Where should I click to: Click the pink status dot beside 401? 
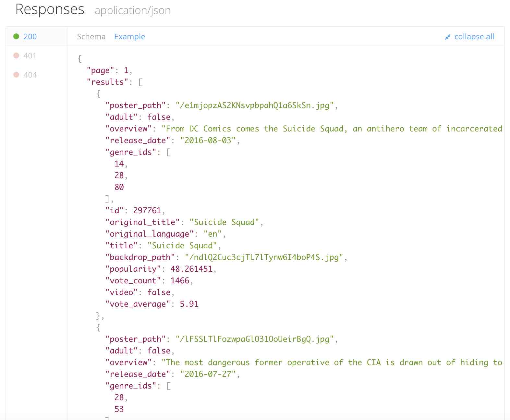[16, 56]
